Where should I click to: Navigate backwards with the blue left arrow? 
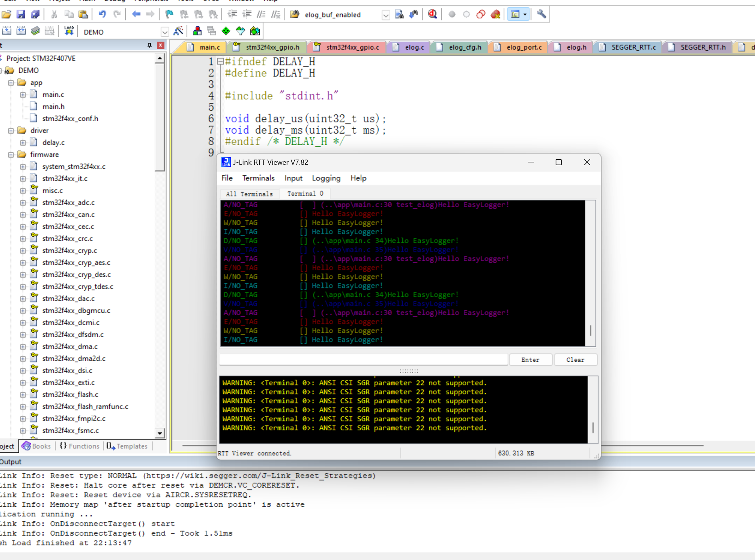pos(136,15)
